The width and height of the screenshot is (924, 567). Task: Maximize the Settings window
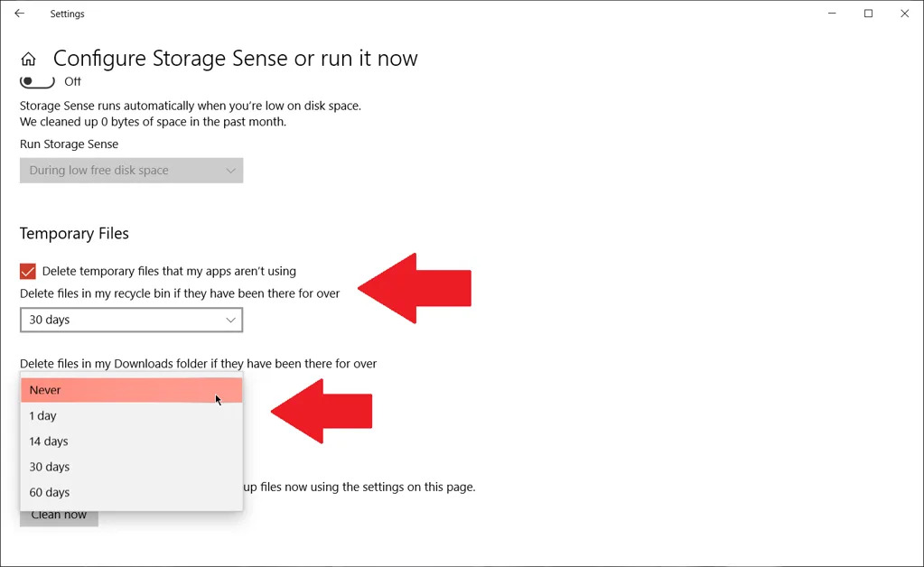[x=868, y=14]
